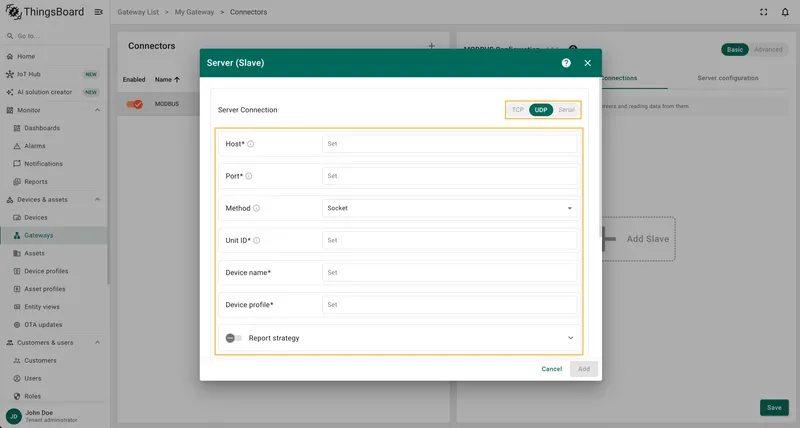Open Dashboards in the sidebar
The width and height of the screenshot is (800, 428).
point(54,128)
